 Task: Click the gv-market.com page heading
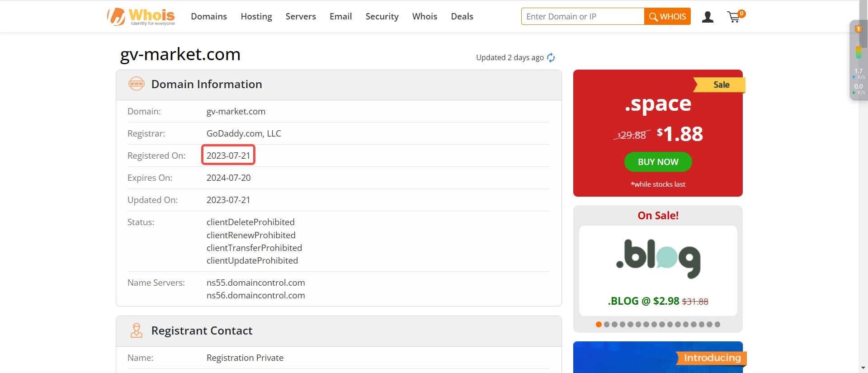point(180,54)
